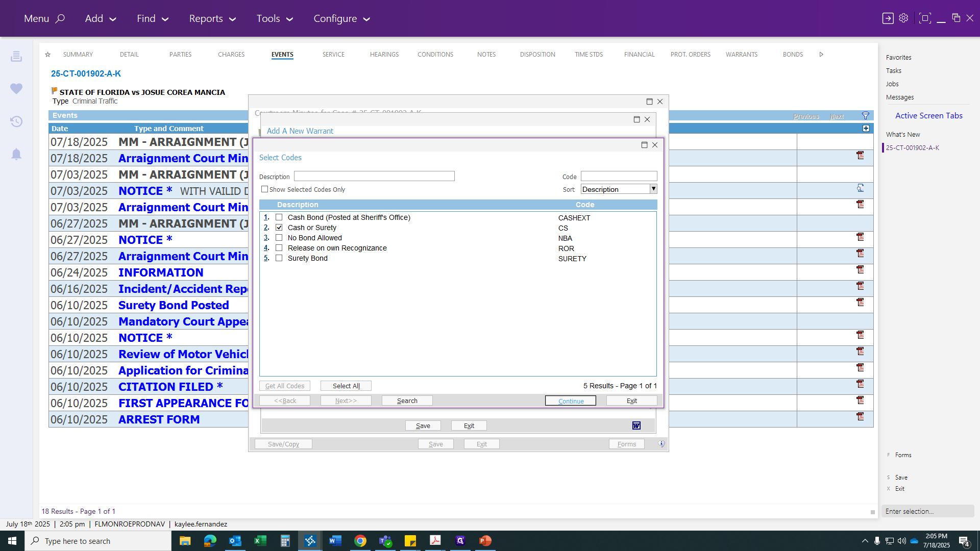Open Excel from taskbar
Image resolution: width=980 pixels, height=551 pixels.
click(260, 541)
